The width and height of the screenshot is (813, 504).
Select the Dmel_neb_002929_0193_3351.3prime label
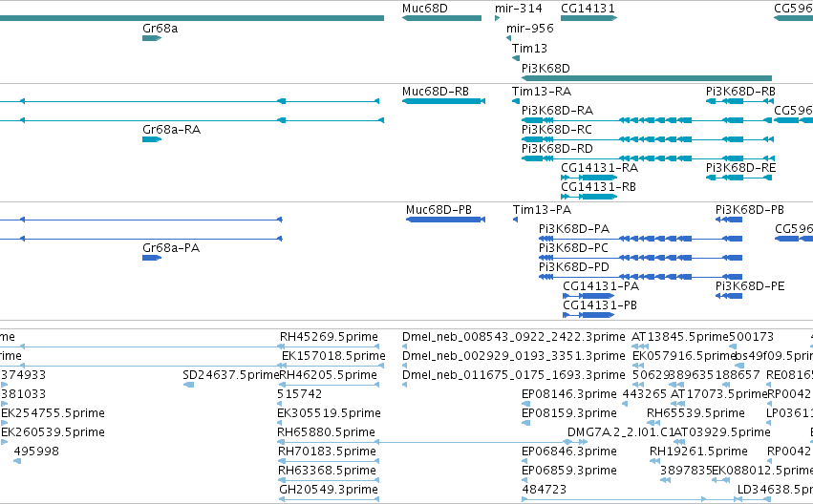click(514, 356)
